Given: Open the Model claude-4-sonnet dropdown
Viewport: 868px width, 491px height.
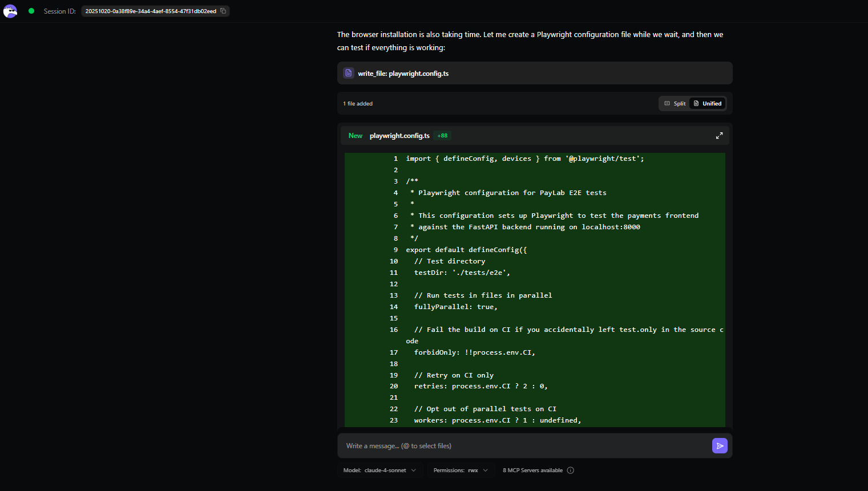Looking at the screenshot, I should click(380, 470).
